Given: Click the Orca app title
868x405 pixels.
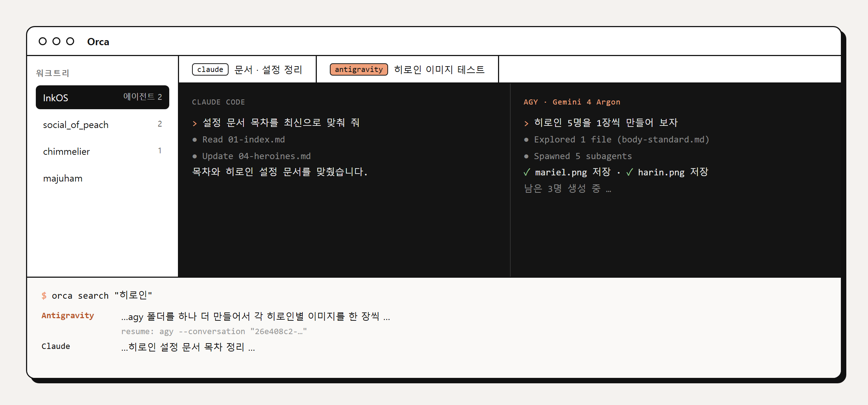Looking at the screenshot, I should tap(98, 42).
